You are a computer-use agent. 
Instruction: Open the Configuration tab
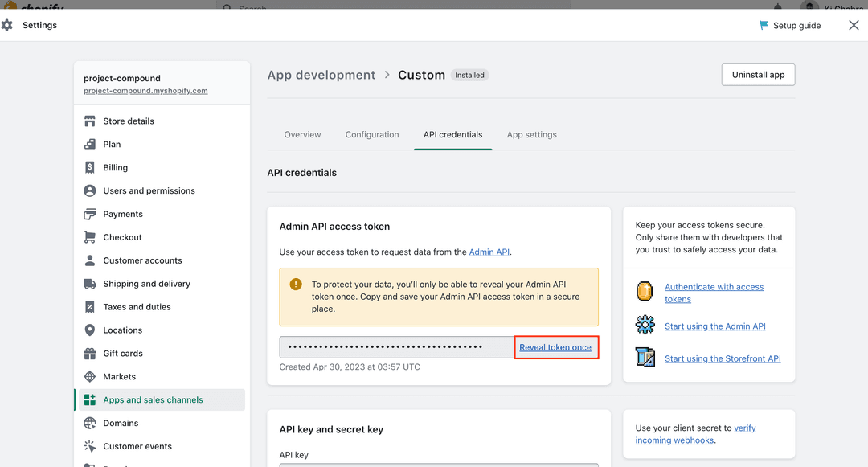click(x=372, y=134)
